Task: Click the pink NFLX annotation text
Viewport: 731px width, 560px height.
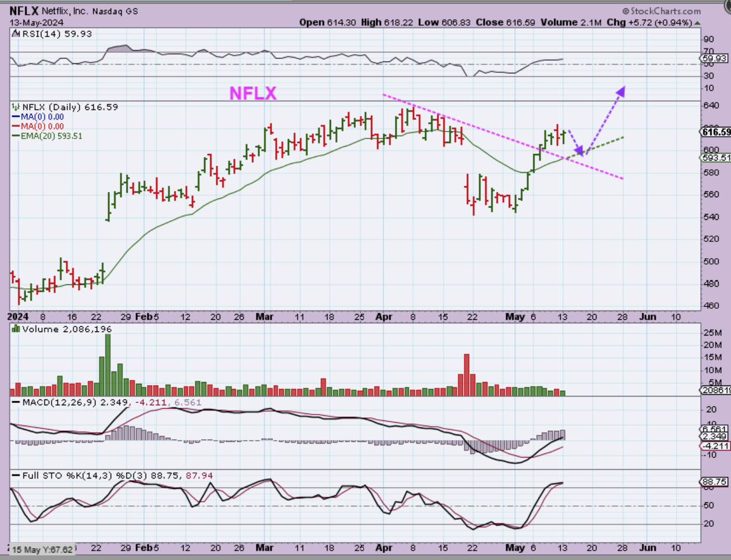Action: tap(252, 93)
